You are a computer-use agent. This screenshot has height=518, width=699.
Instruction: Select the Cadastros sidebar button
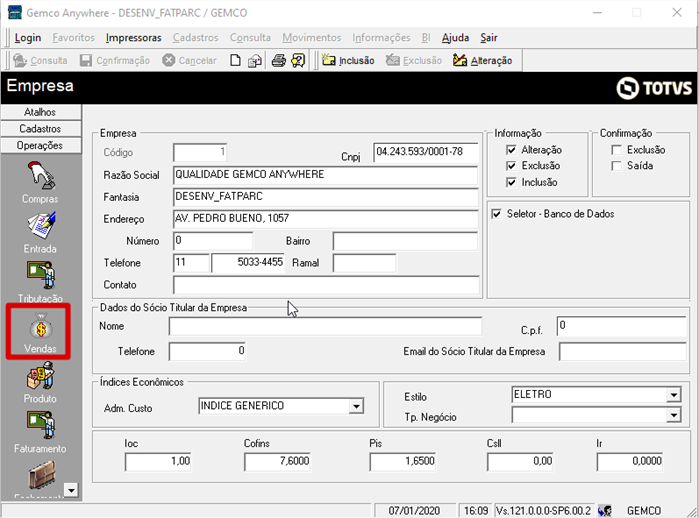coord(41,129)
